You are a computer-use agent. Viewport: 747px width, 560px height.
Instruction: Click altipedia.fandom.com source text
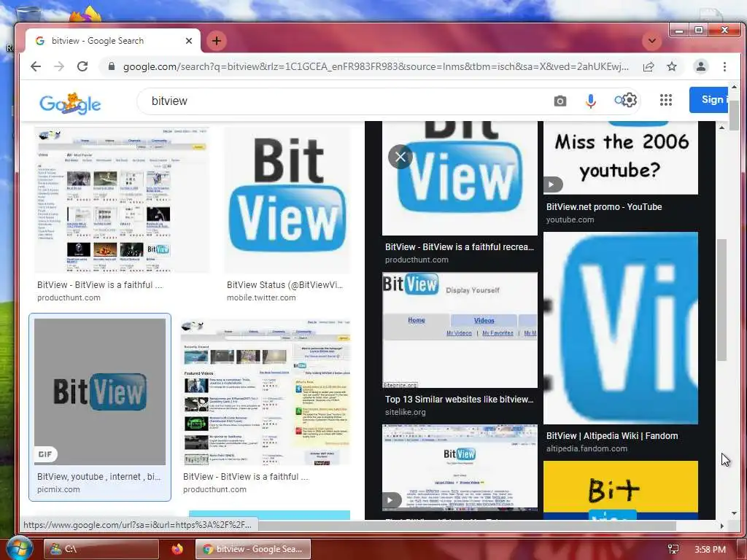[587, 448]
